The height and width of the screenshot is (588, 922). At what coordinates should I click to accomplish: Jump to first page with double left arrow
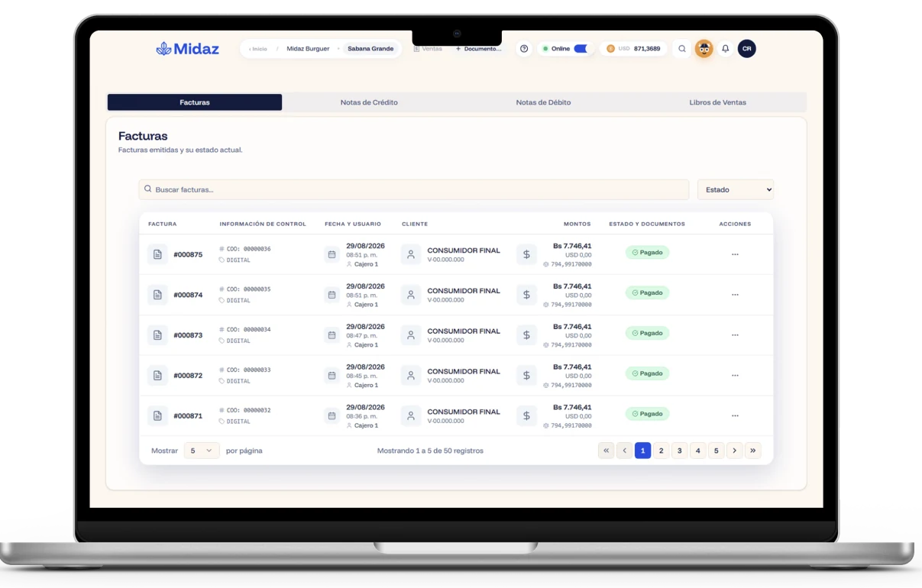point(607,451)
